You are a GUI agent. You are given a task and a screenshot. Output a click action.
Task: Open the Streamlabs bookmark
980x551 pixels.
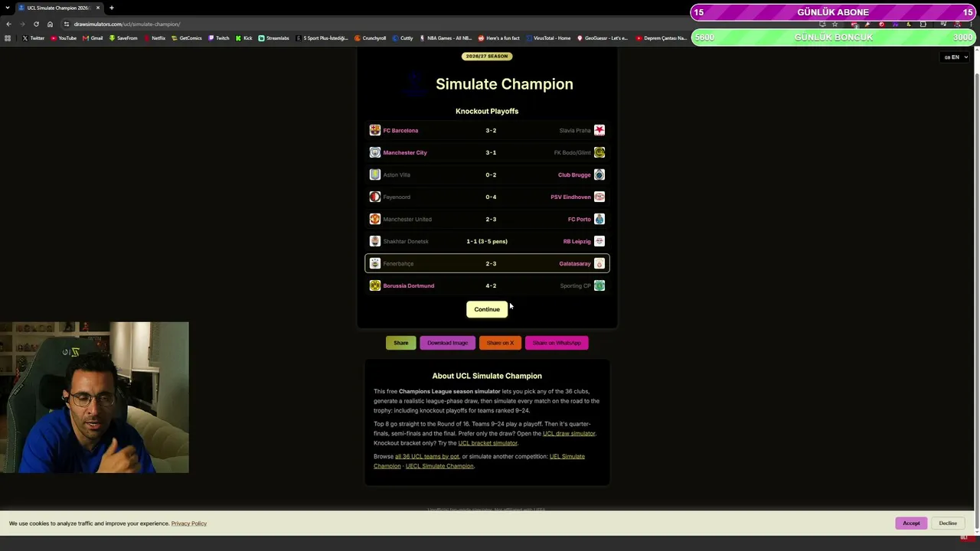(273, 38)
